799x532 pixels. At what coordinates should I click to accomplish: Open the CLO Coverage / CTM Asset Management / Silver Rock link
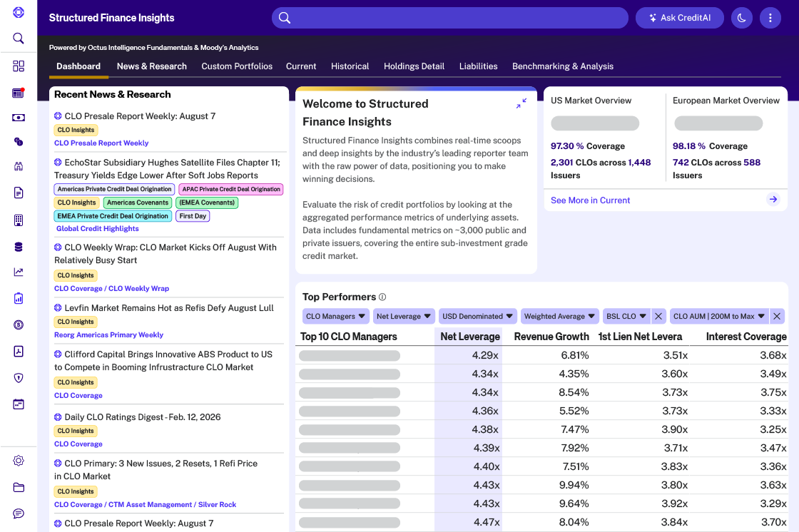point(146,504)
